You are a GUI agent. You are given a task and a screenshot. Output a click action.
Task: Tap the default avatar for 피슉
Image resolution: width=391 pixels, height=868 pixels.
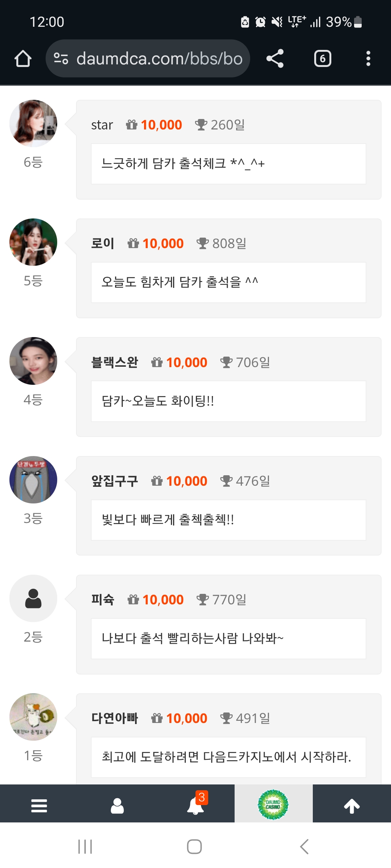point(33,598)
